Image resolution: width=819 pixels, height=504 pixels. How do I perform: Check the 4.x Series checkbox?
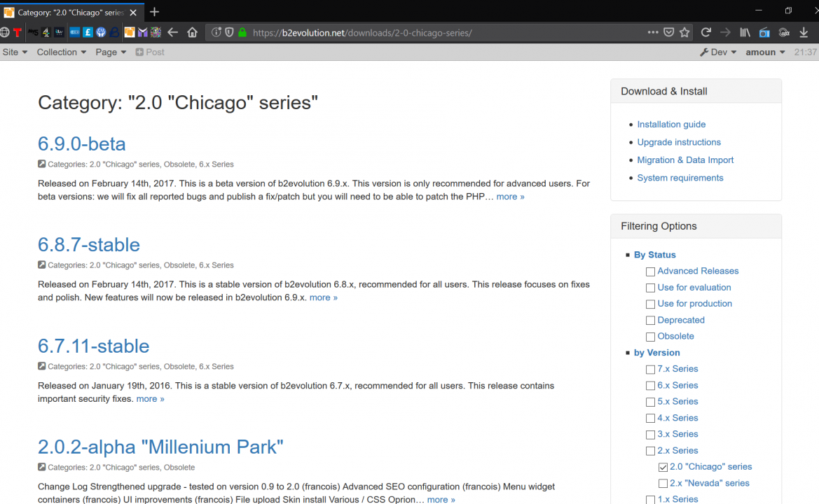[x=650, y=419]
